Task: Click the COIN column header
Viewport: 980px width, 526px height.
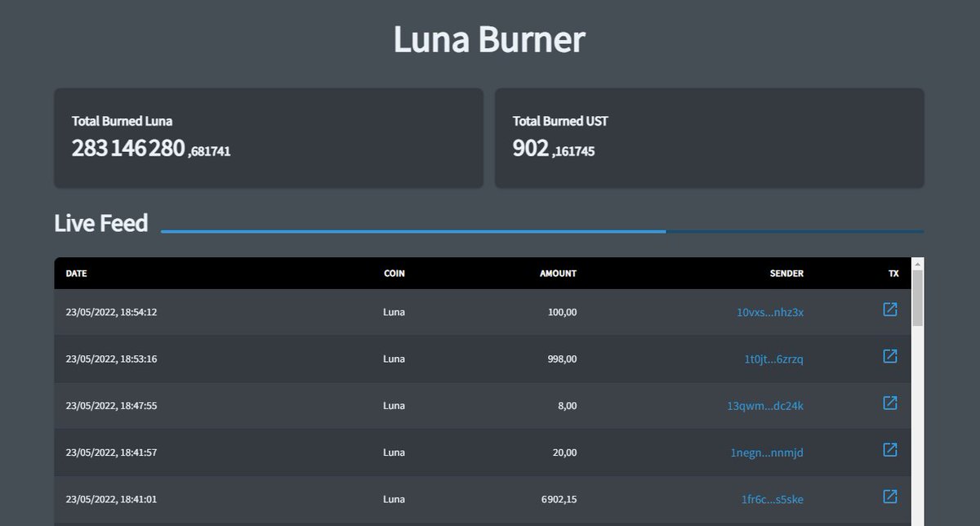Action: (394, 274)
